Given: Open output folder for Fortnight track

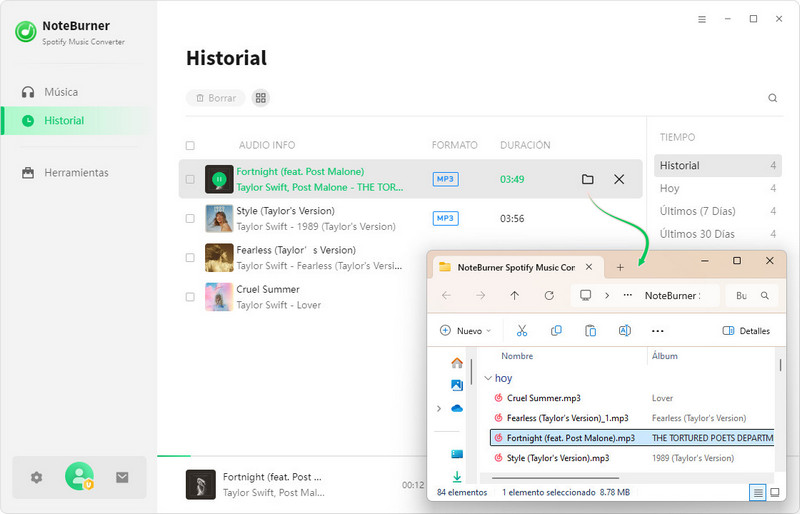Looking at the screenshot, I should coord(588,179).
